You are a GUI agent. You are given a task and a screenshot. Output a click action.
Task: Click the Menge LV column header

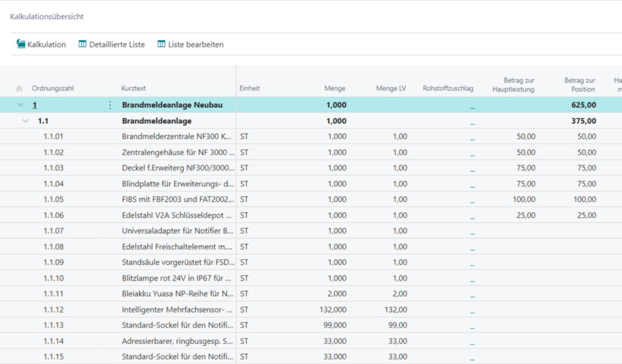point(391,89)
